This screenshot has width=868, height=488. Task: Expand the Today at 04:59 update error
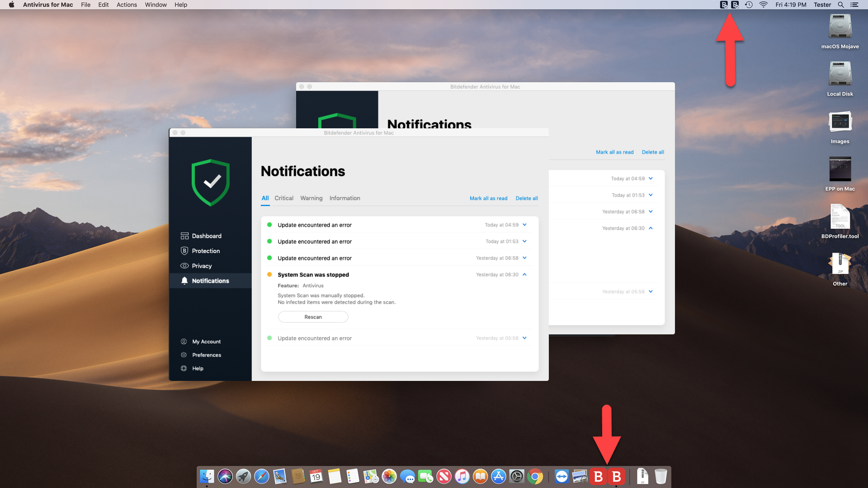524,225
